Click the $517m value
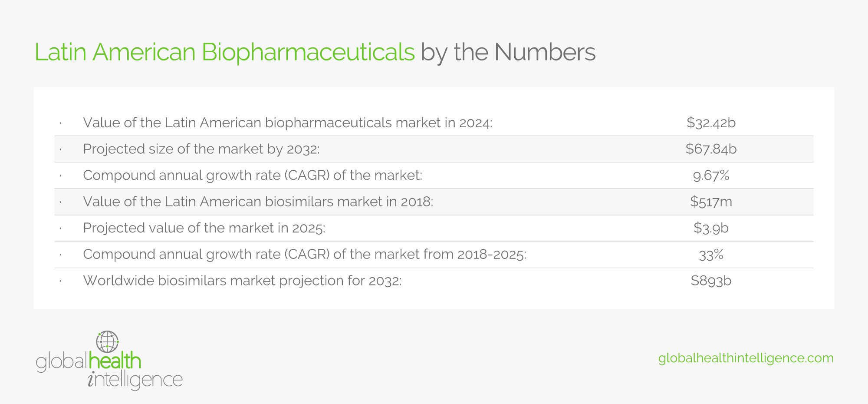The width and height of the screenshot is (868, 404). point(711,202)
